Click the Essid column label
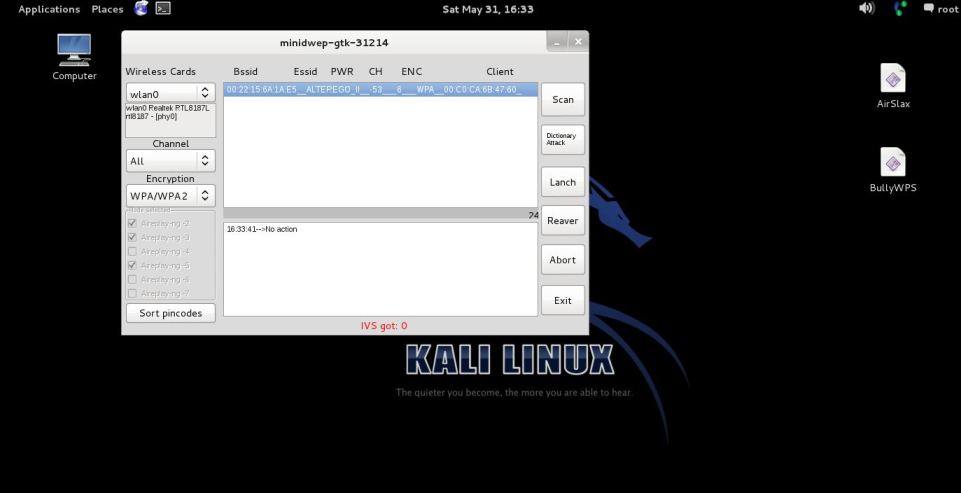 [x=305, y=72]
